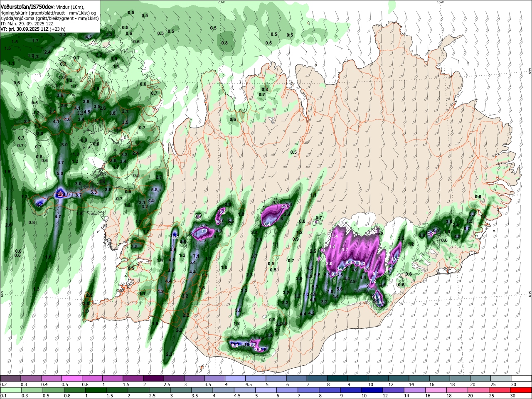Select the pale green swatch above 0.1 label
Screen dimensions: 532x399
[x=10, y=390]
